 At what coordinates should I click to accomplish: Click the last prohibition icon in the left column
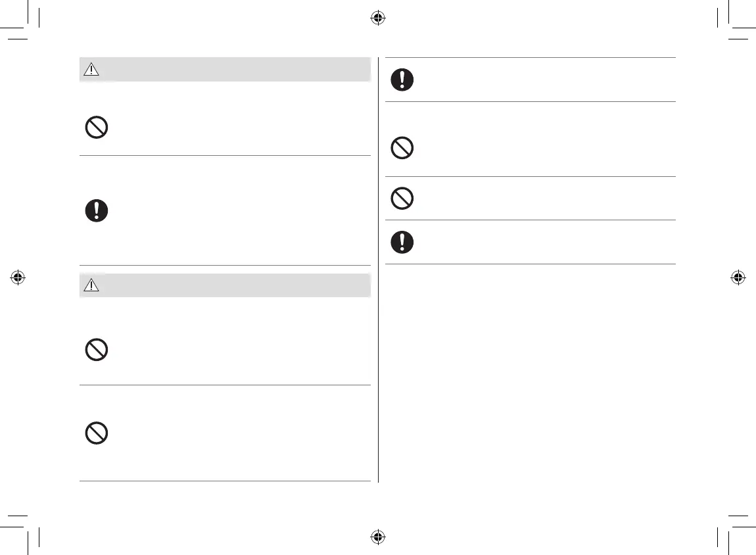point(97,433)
